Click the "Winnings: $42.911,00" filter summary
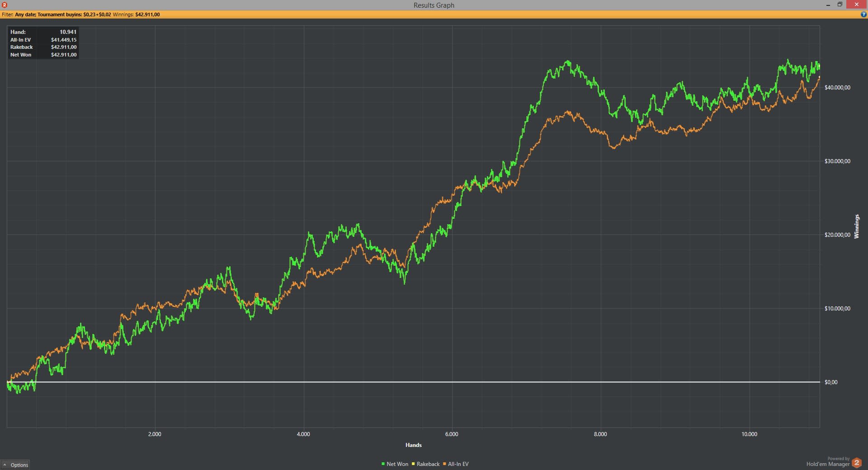Screen dimensions: 868x470 (x=136, y=14)
